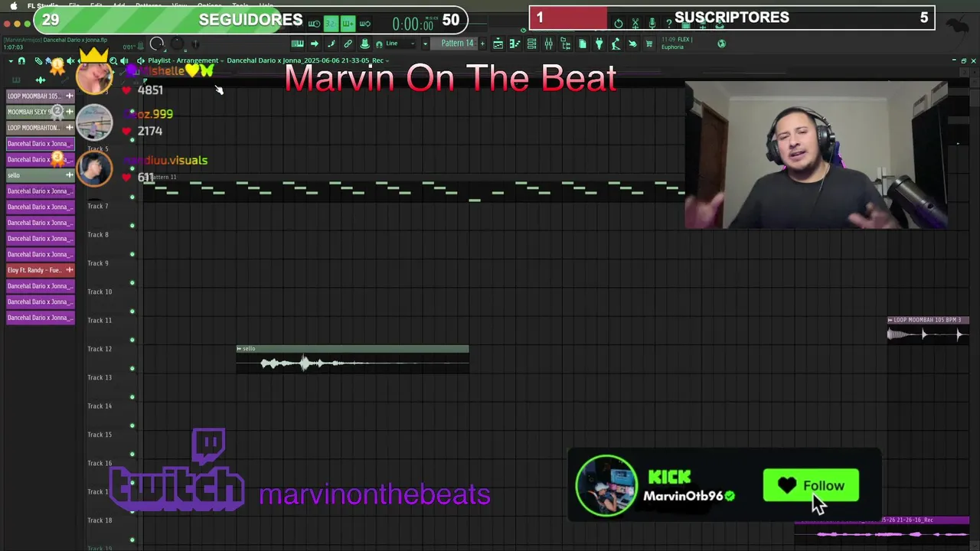Open the FL Studio menu in the menu bar
The image size is (980, 551).
click(43, 5)
